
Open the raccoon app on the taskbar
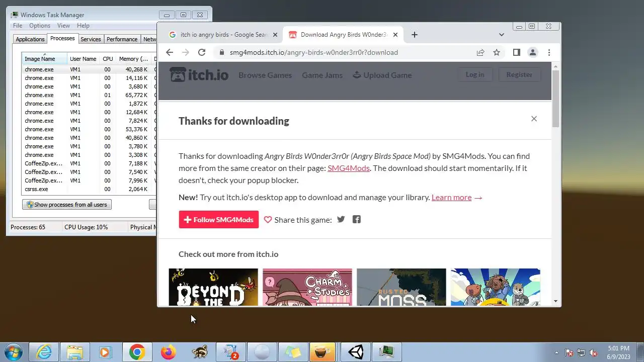point(200,352)
